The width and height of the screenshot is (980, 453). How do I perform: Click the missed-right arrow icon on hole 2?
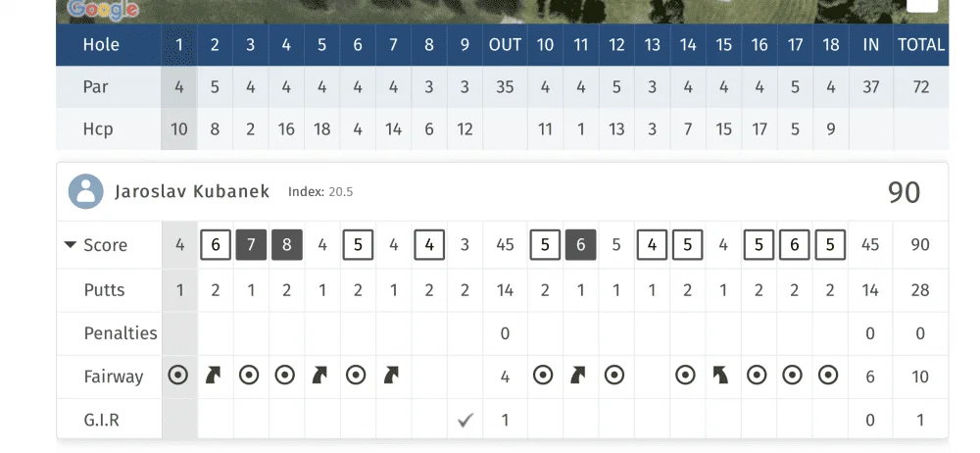pos(214,376)
